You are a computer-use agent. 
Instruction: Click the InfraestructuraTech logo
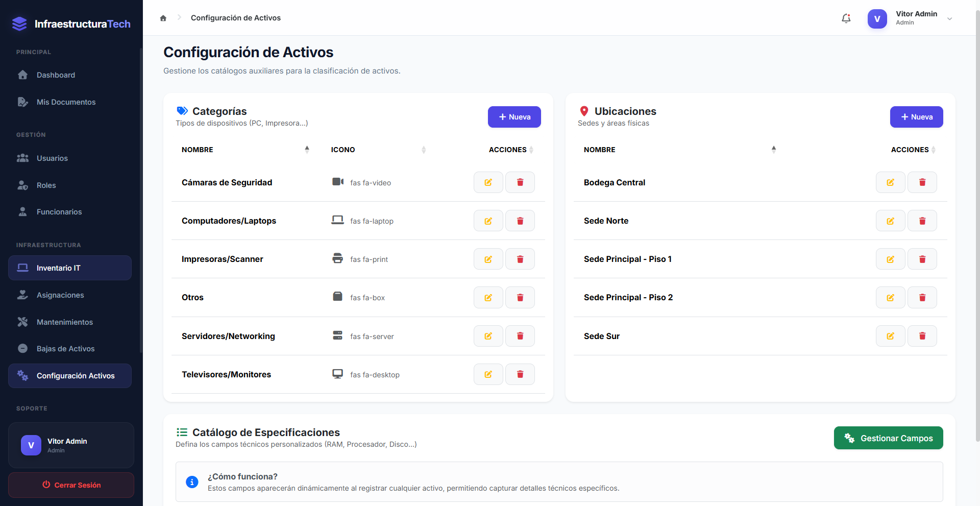coord(71,24)
